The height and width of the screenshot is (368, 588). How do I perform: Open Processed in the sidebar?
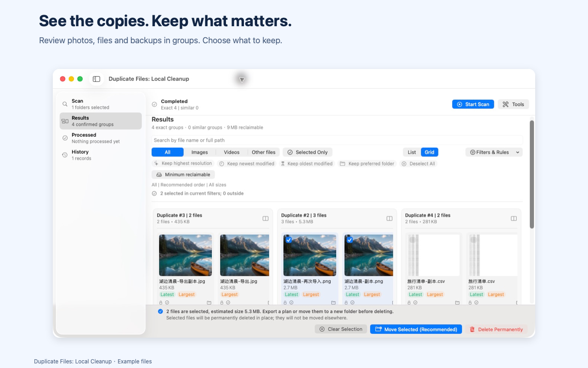point(101,138)
